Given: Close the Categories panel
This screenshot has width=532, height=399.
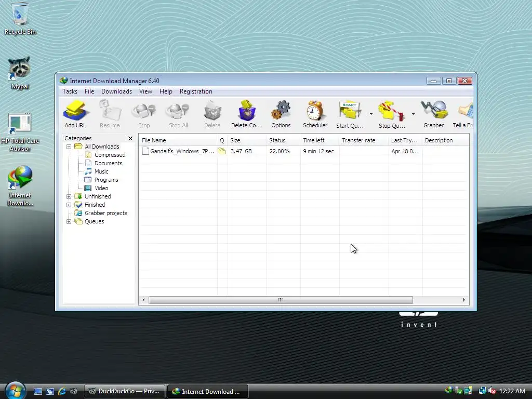Looking at the screenshot, I should coord(130,138).
